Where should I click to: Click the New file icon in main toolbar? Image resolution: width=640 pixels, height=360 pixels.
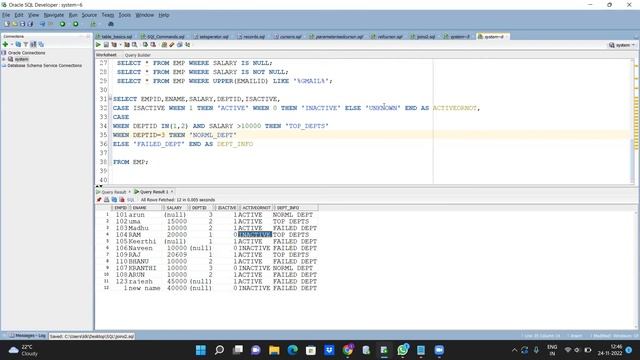click(x=7, y=24)
